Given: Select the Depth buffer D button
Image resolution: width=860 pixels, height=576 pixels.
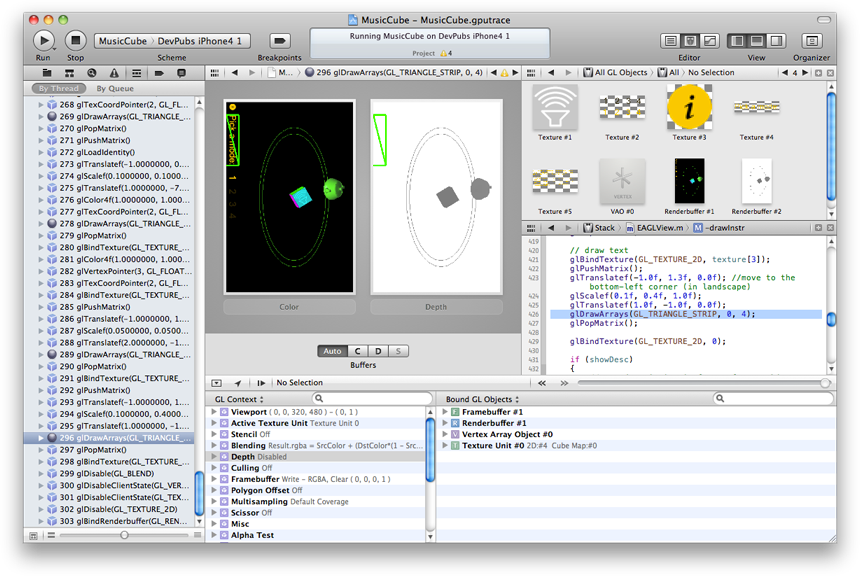Looking at the screenshot, I should tap(379, 351).
